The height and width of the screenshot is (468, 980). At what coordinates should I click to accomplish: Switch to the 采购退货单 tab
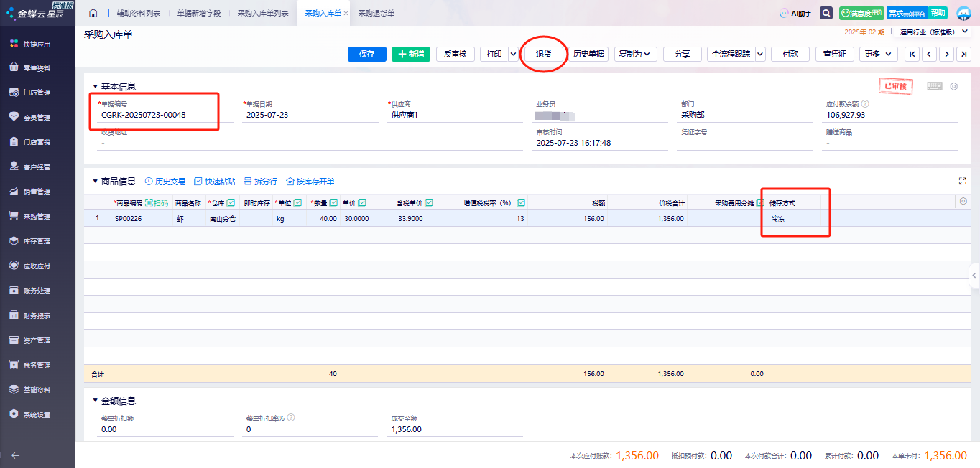point(376,13)
